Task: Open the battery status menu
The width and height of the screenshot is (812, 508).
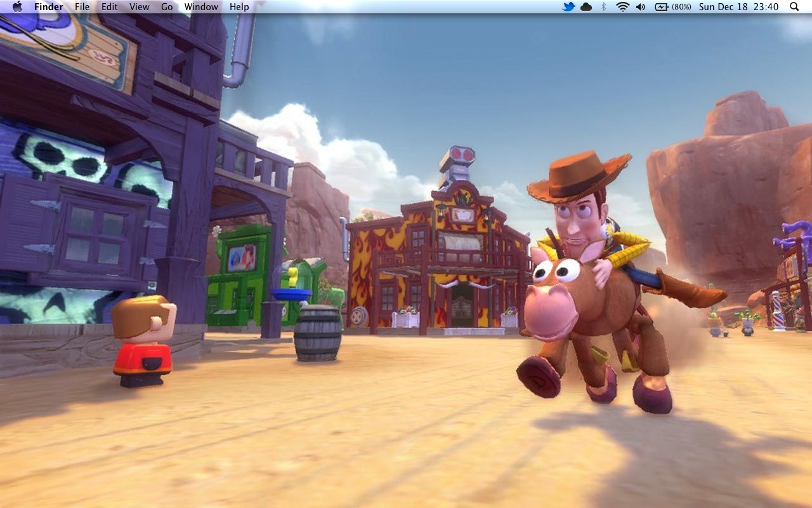Action: pos(662,7)
